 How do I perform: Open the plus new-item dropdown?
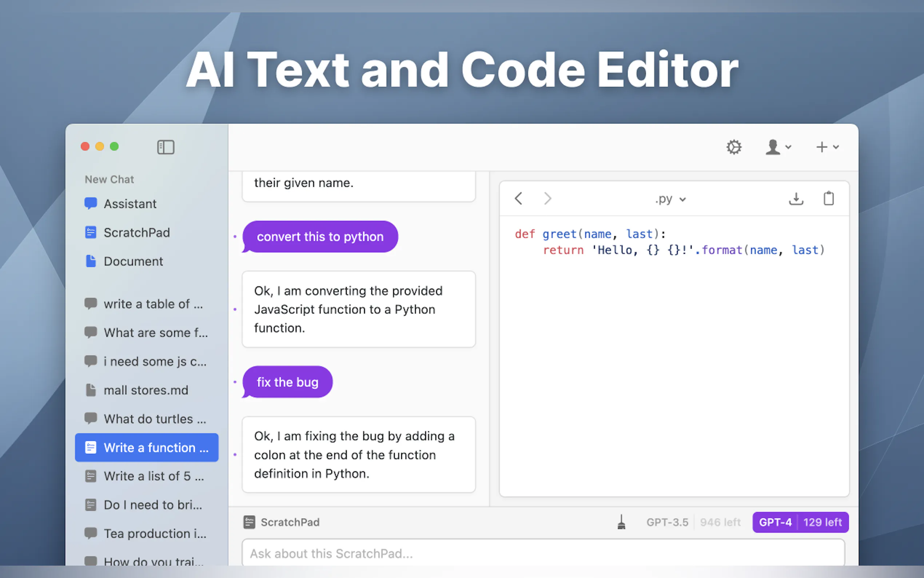pos(827,147)
